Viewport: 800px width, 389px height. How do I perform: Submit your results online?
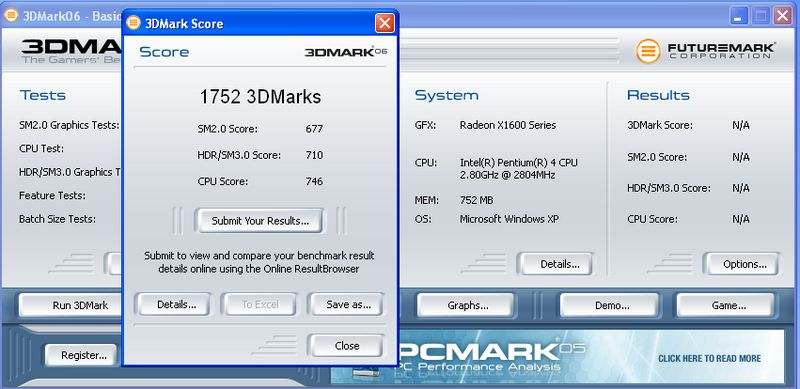click(260, 221)
